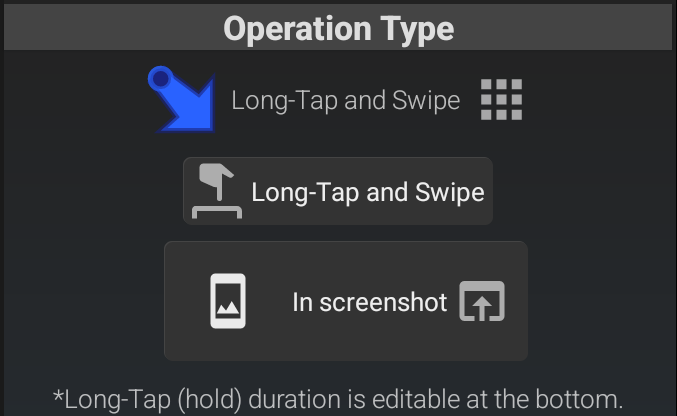Select press-and-hold icon in the operation button
The height and width of the screenshot is (416, 677).
(x=218, y=191)
